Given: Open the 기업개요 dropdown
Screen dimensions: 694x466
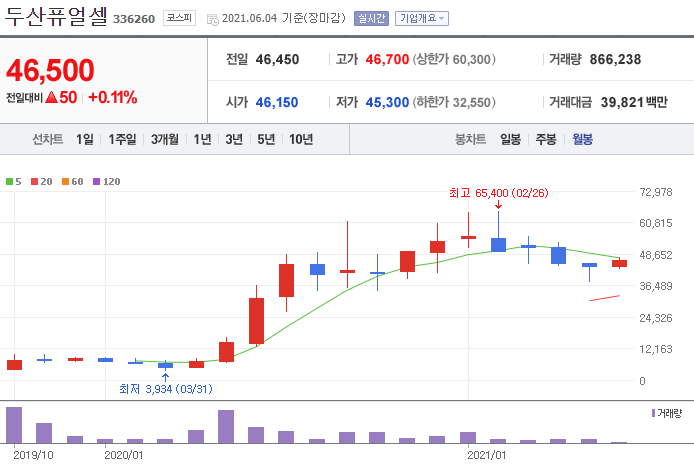Looking at the screenshot, I should 421,19.
